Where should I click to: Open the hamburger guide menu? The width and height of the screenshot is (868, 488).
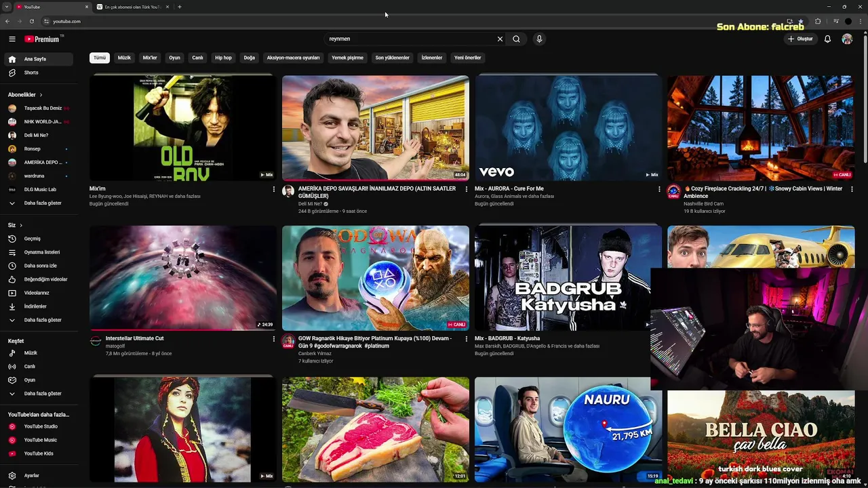point(12,39)
